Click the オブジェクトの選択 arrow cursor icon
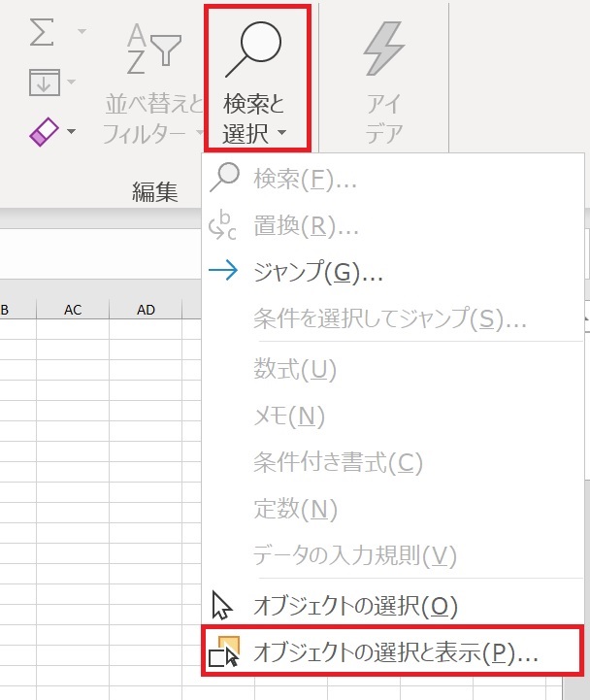 point(223,606)
